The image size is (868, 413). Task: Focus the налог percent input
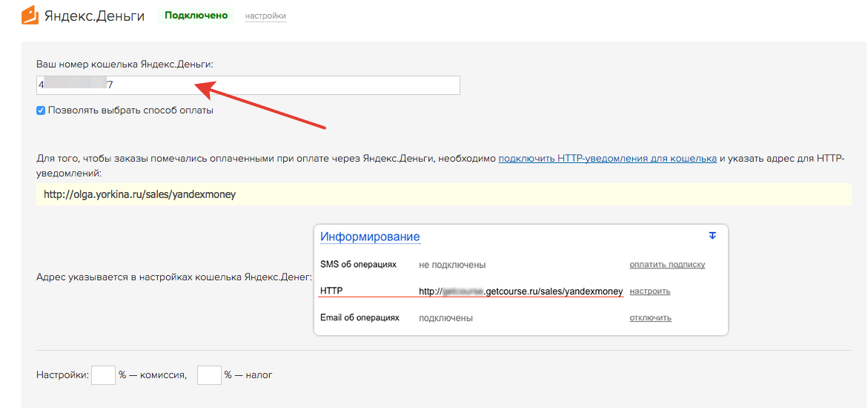pos(209,374)
